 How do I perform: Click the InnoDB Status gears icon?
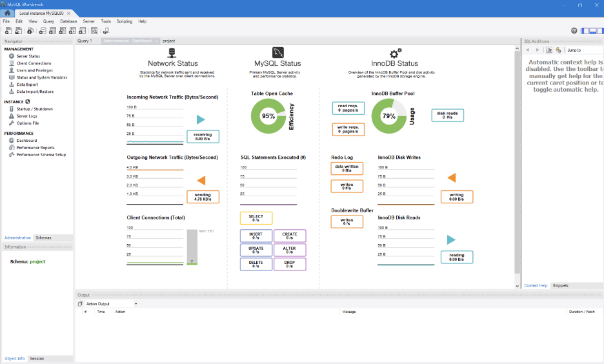coord(395,53)
